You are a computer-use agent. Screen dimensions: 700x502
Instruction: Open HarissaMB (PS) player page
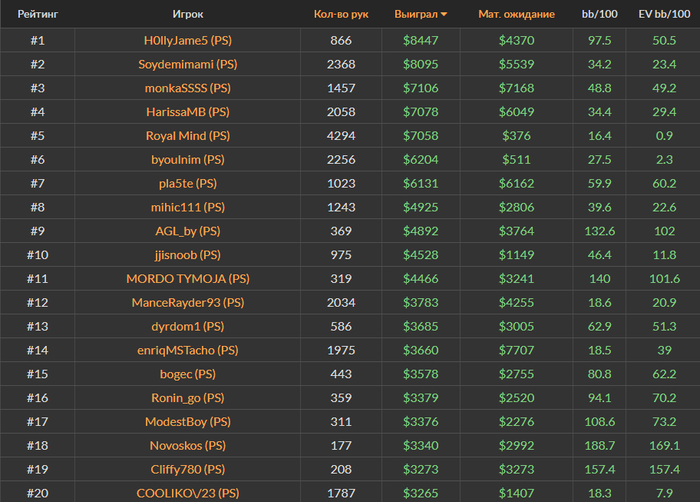point(188,112)
